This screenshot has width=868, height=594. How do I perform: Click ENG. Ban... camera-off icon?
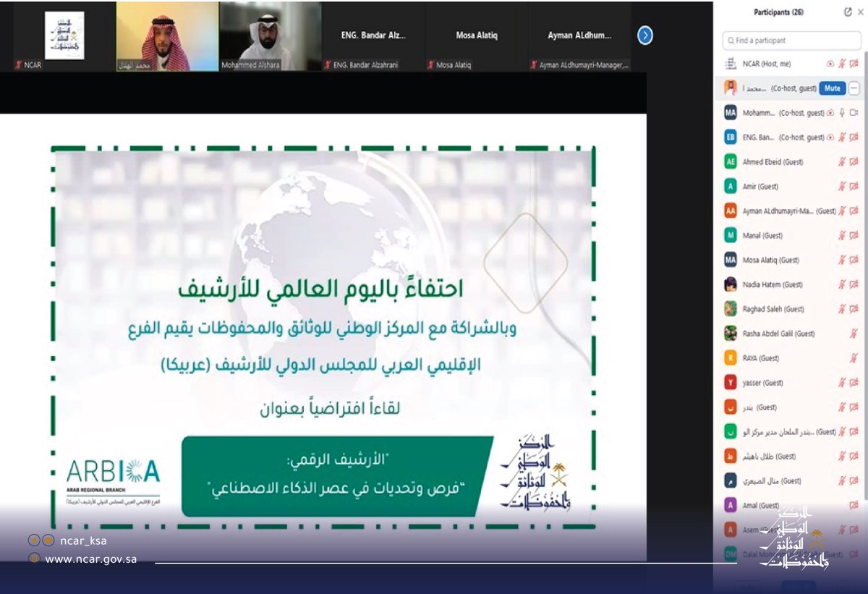click(854, 137)
